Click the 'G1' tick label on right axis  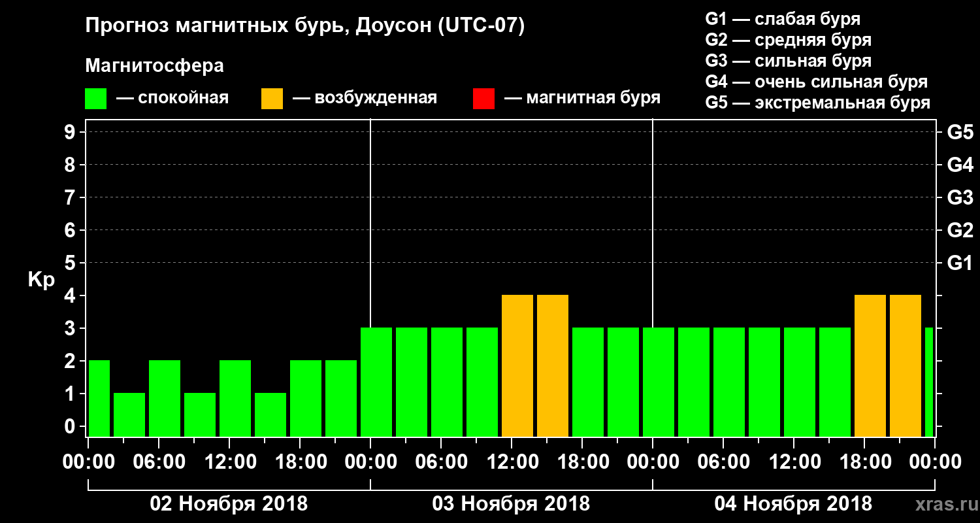coord(960,263)
